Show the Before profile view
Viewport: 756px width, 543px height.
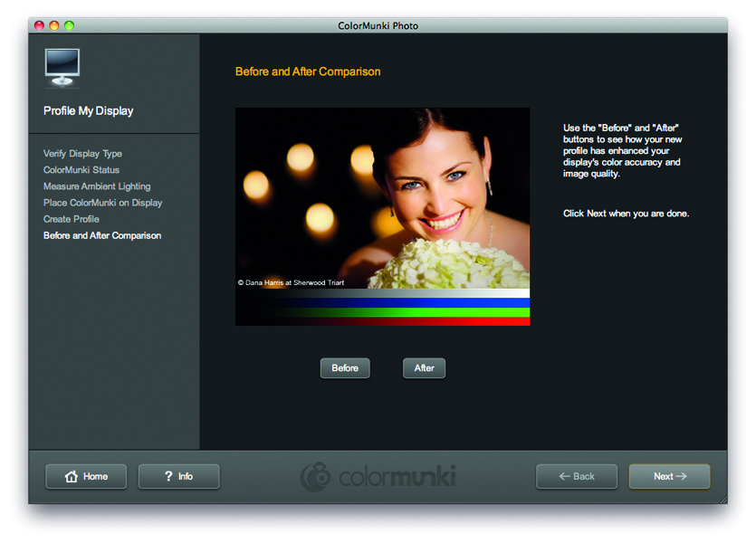(345, 368)
